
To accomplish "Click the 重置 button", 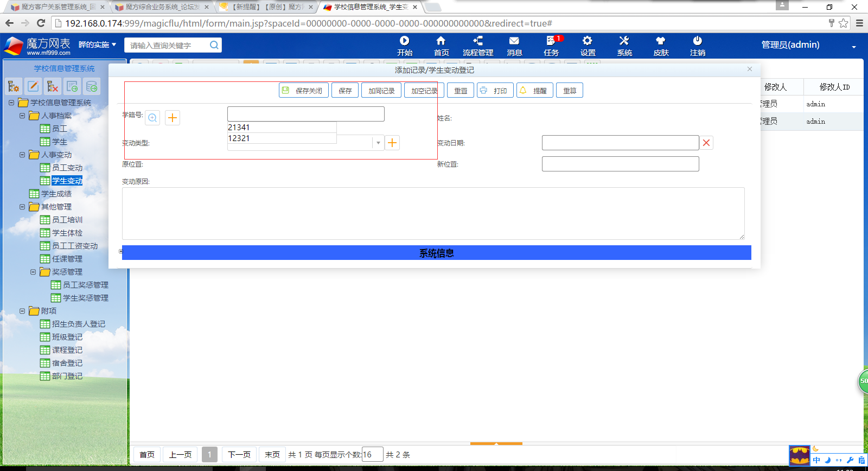I will point(461,91).
